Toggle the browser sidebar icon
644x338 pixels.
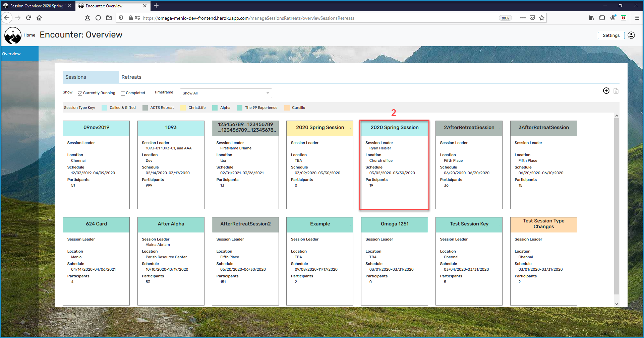coord(602,18)
